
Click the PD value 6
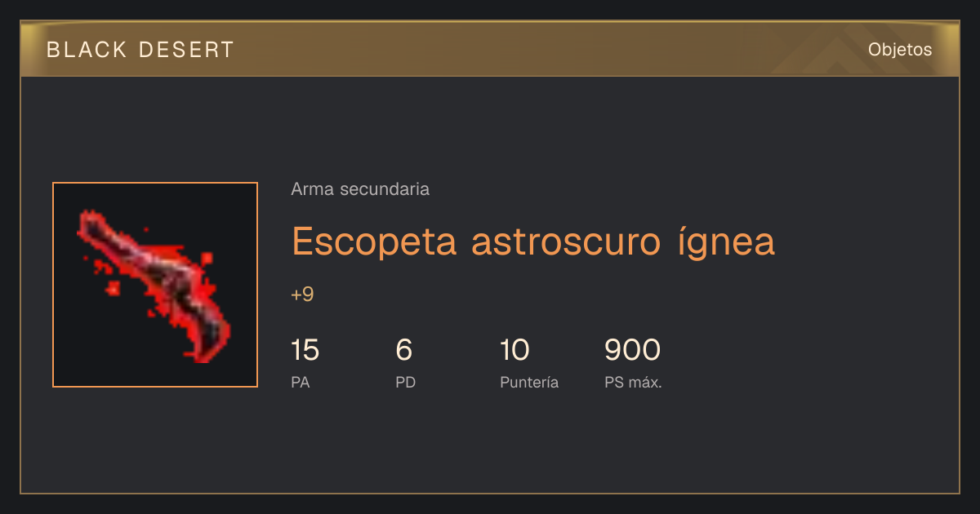(403, 350)
